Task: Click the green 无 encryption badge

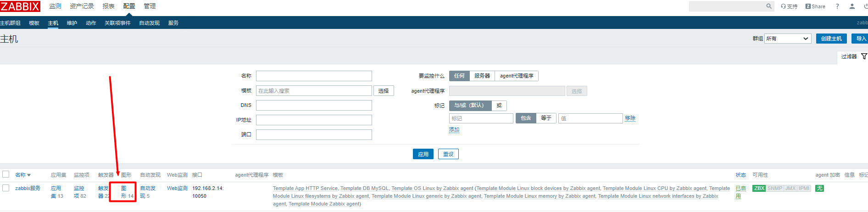Action: tap(819, 188)
